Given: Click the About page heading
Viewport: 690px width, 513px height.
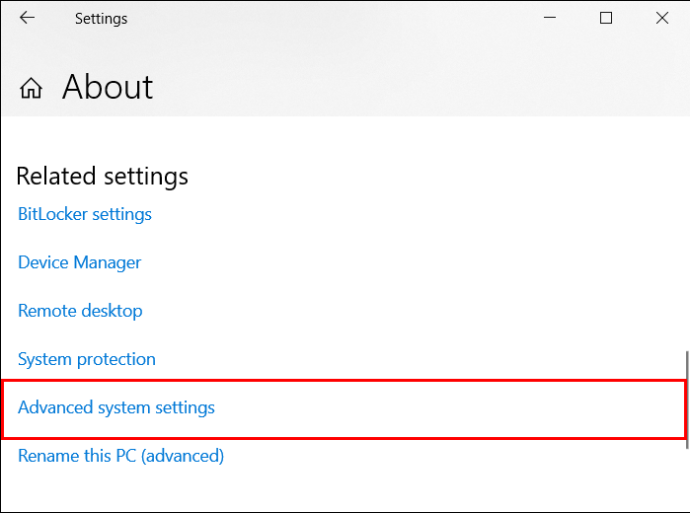Looking at the screenshot, I should pos(107,87).
